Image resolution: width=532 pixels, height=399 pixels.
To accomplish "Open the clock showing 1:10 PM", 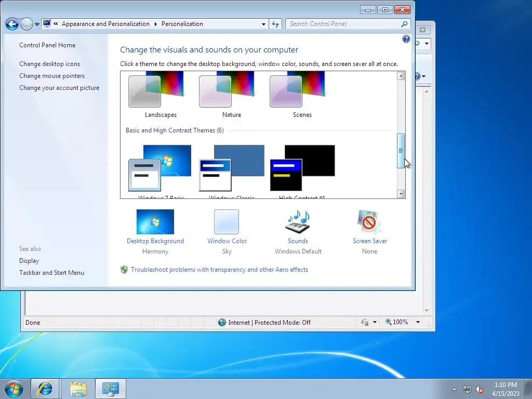I will (506, 389).
